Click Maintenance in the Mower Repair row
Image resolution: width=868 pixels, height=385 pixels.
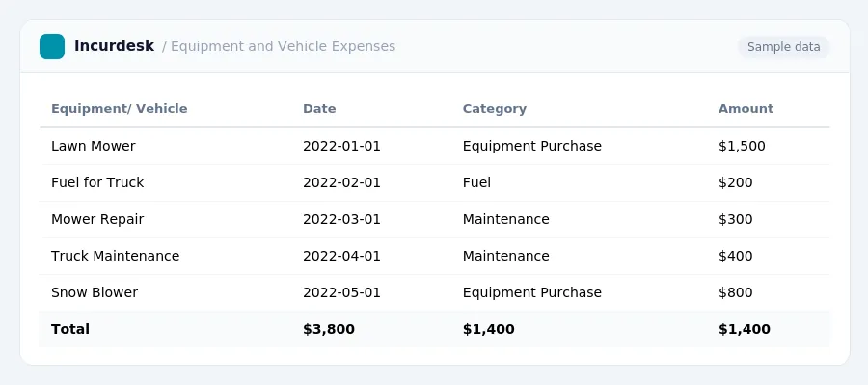[x=506, y=219]
